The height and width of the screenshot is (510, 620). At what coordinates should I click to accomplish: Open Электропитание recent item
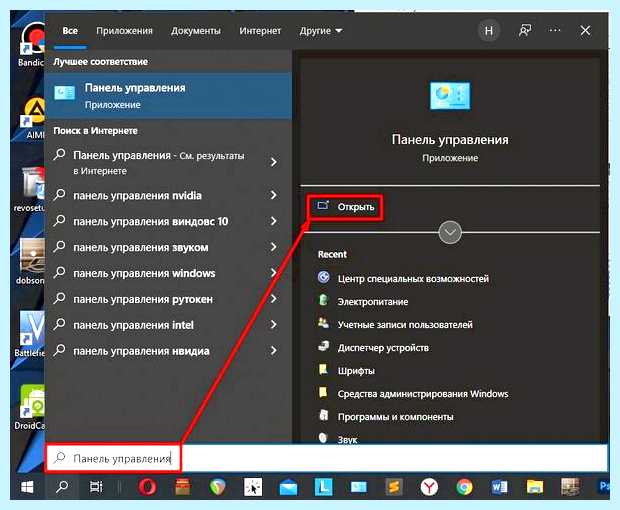(363, 302)
